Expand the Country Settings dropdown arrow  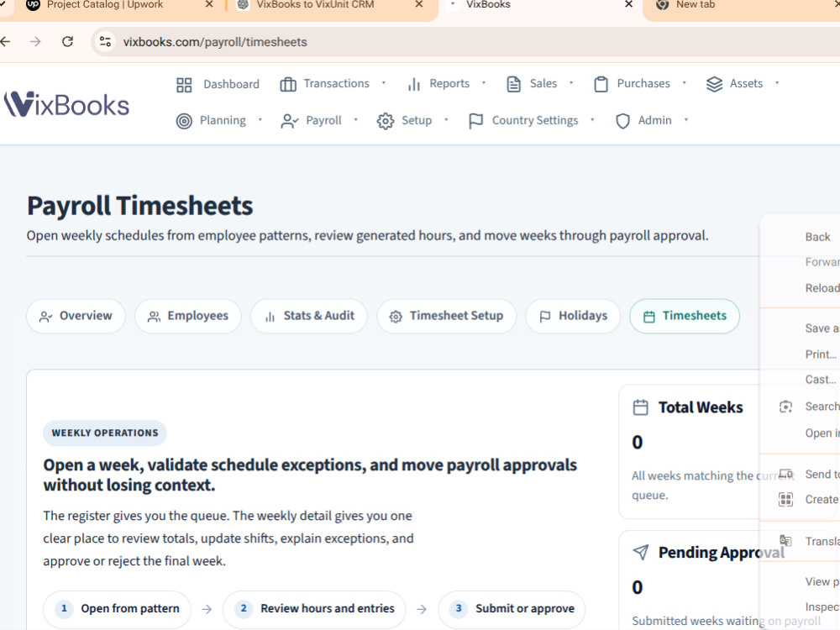[592, 120]
